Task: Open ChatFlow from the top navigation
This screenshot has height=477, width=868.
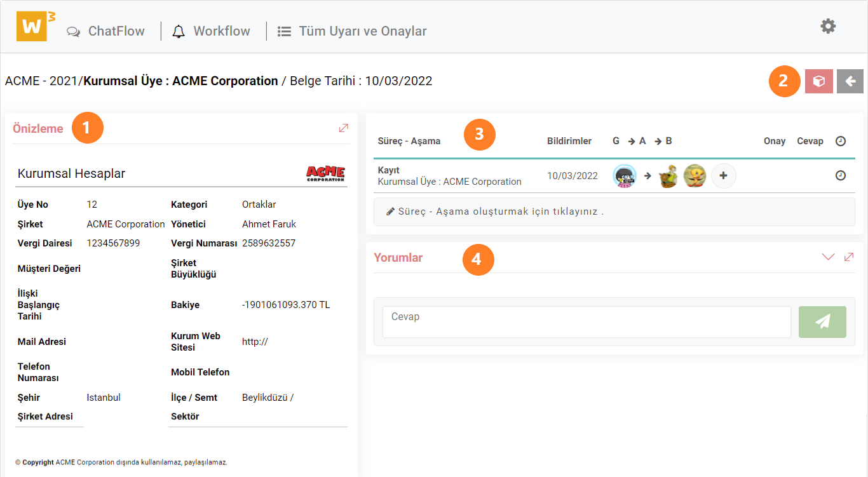Action: point(106,31)
